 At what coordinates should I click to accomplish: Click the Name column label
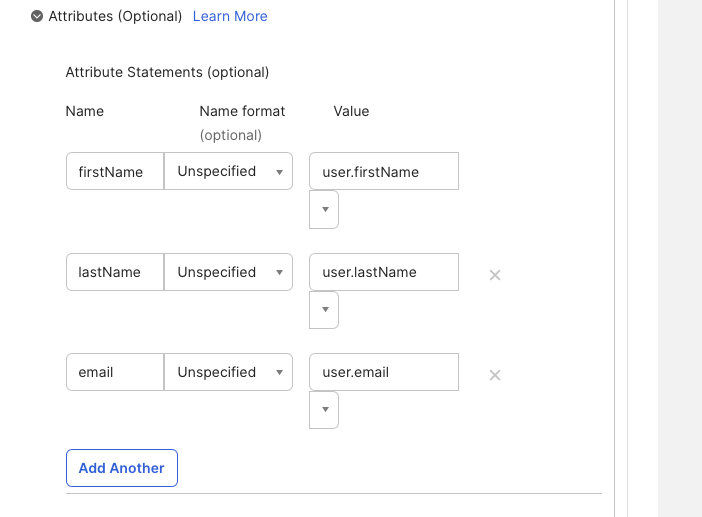pos(85,111)
